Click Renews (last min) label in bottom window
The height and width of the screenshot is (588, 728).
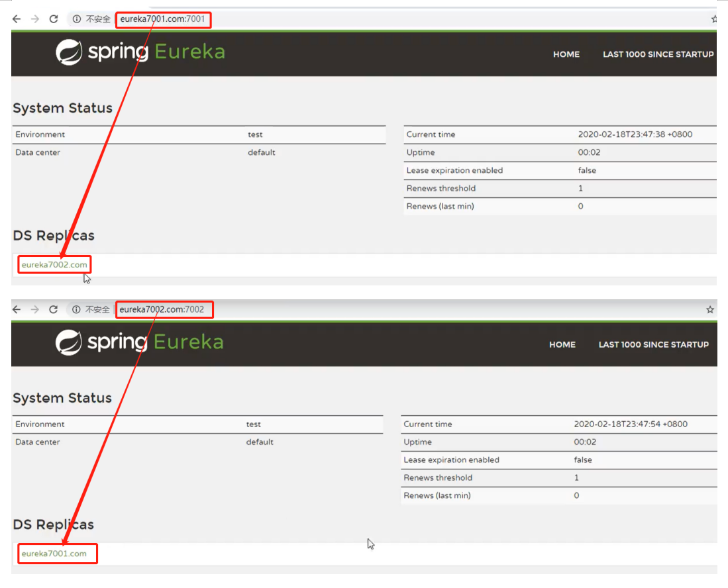(x=437, y=496)
